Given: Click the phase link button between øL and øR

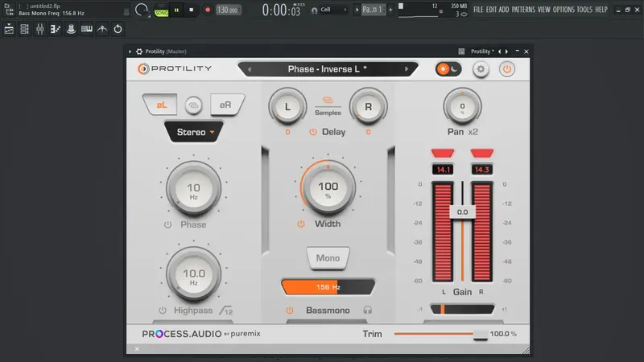Looking at the screenshot, I should coord(193,105).
